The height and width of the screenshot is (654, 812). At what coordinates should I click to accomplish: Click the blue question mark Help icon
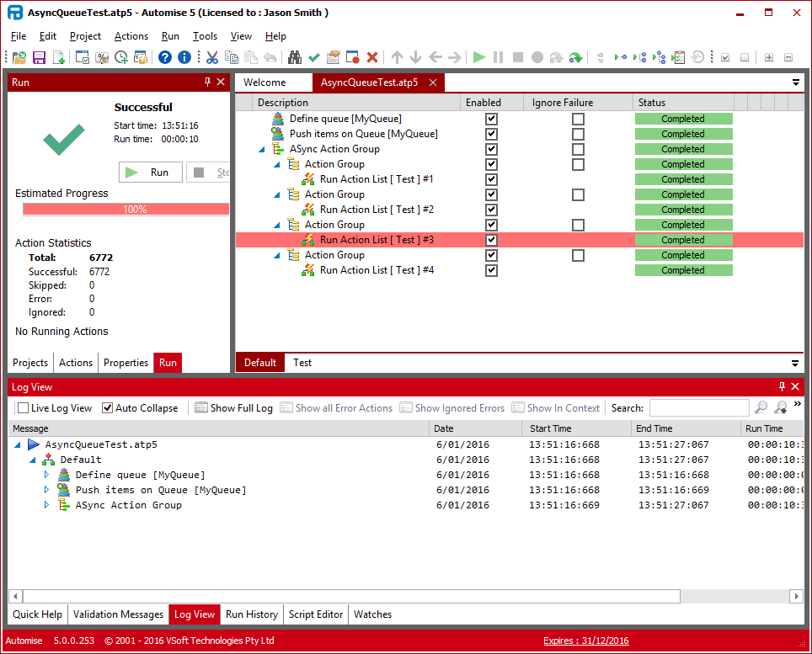click(x=165, y=57)
